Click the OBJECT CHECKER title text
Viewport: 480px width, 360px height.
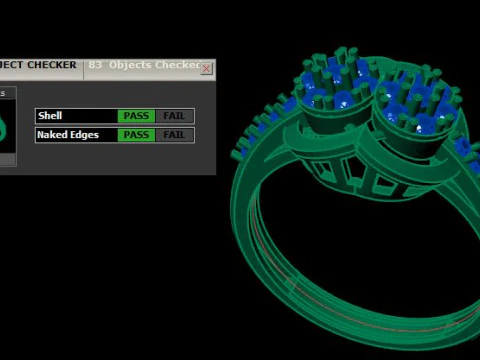[38, 65]
